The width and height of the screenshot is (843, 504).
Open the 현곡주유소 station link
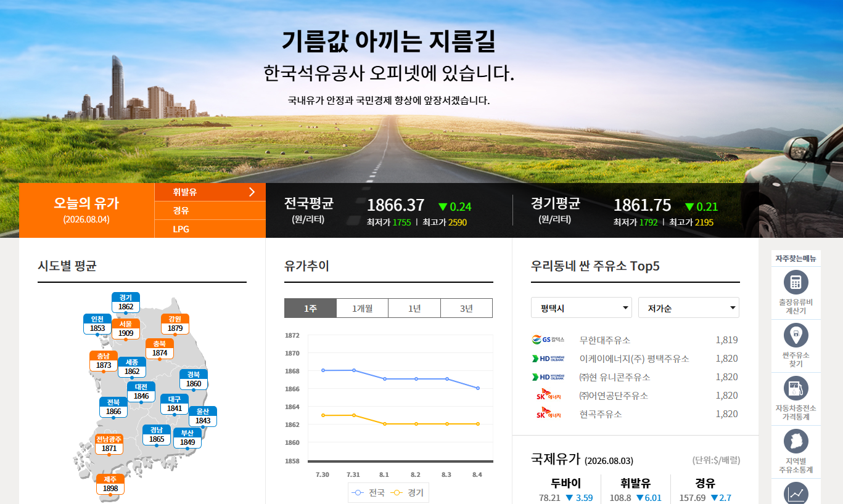coord(601,414)
